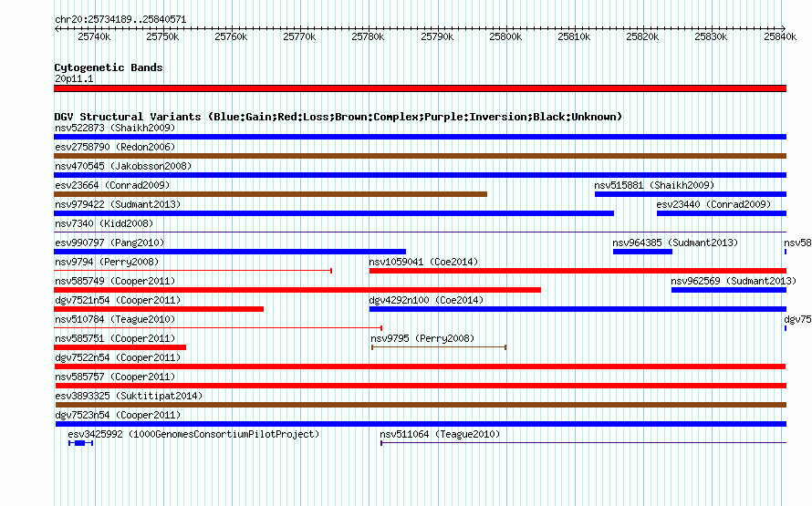Select the red dgv7521n54 bar
The height and width of the screenshot is (506, 812).
(x=159, y=309)
